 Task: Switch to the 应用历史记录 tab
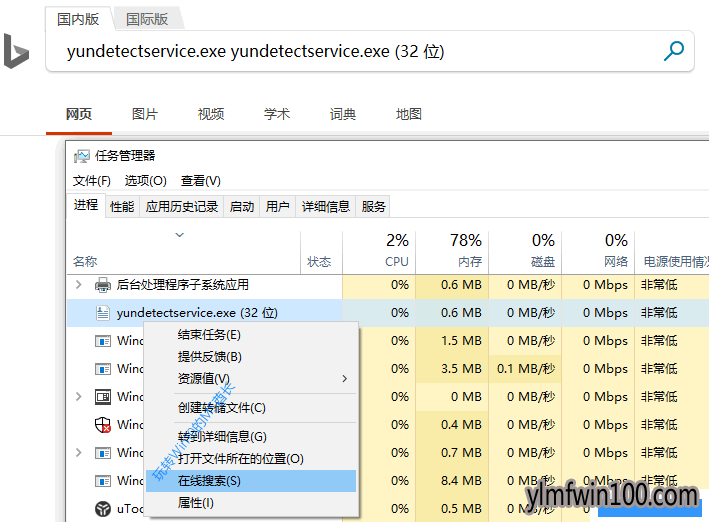tap(182, 207)
